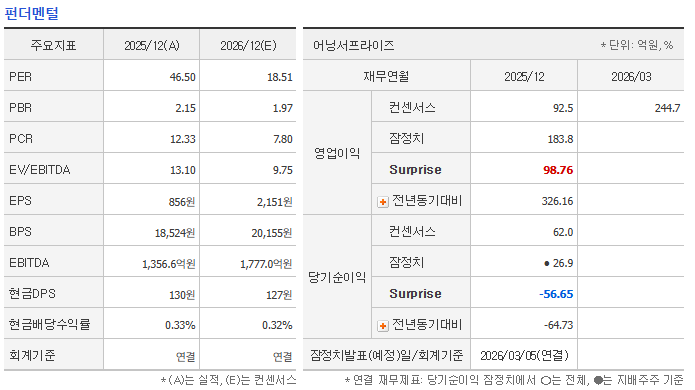Select 당기순이익 컨센서스 value 62.0

tap(563, 232)
